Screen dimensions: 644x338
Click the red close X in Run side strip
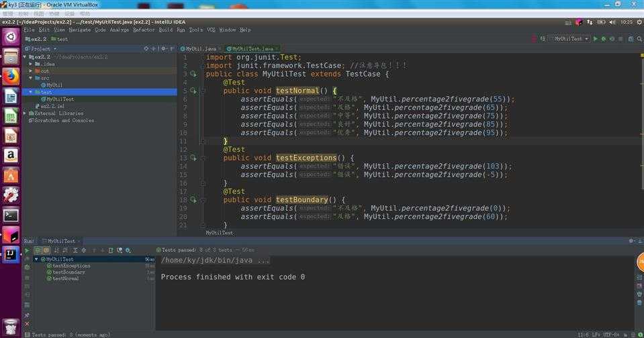(x=27, y=324)
